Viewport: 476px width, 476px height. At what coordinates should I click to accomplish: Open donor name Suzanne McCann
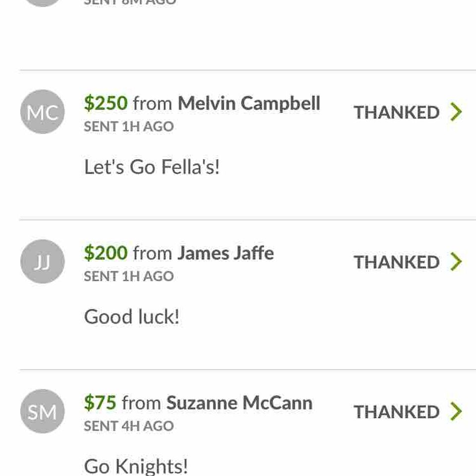(x=239, y=403)
